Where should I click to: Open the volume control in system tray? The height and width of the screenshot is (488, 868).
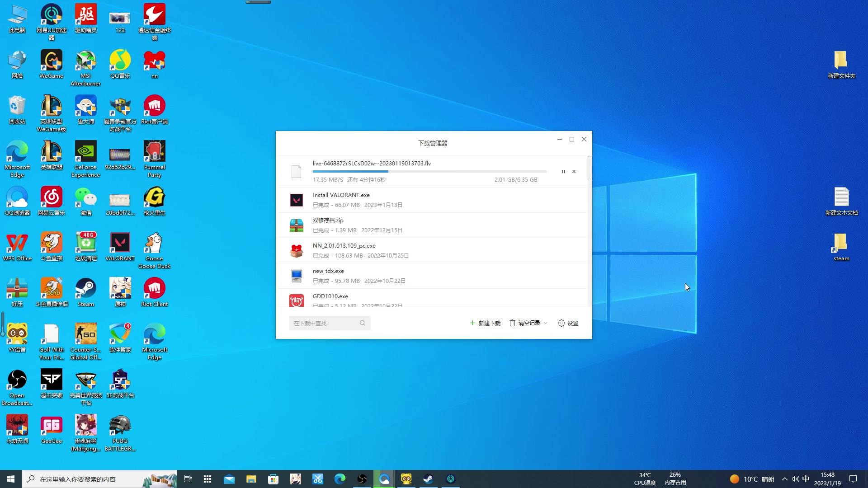pyautogui.click(x=795, y=479)
